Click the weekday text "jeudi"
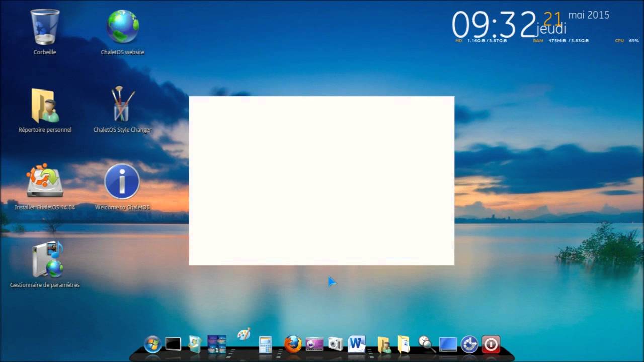Screen dimensions: 644x362 (x=551, y=29)
